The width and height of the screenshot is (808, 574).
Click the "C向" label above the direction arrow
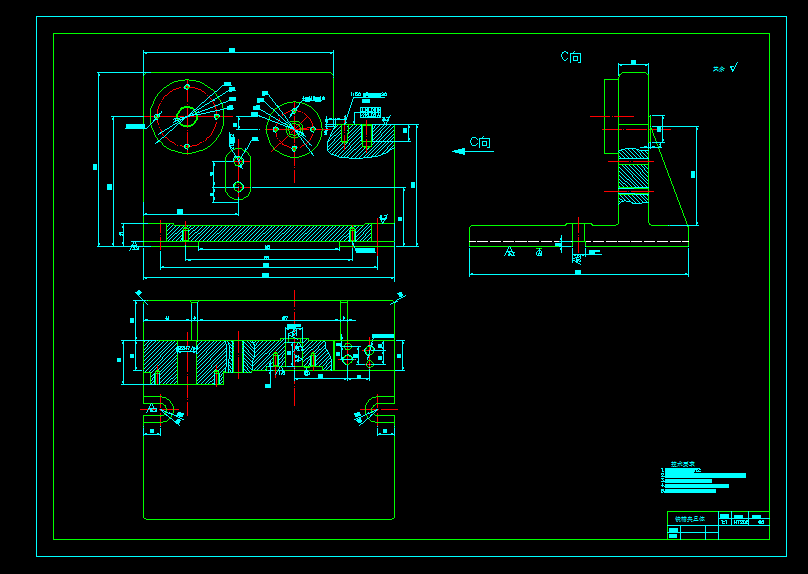tap(480, 142)
